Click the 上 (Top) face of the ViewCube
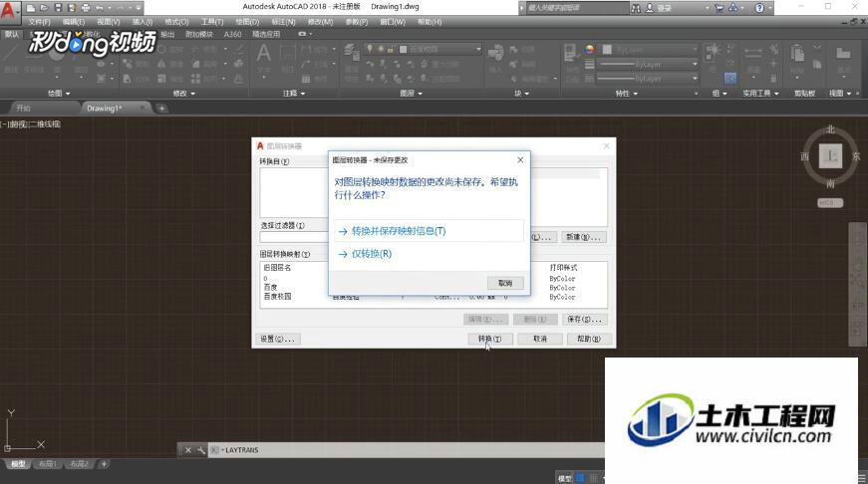Image resolution: width=868 pixels, height=484 pixels. [x=830, y=156]
